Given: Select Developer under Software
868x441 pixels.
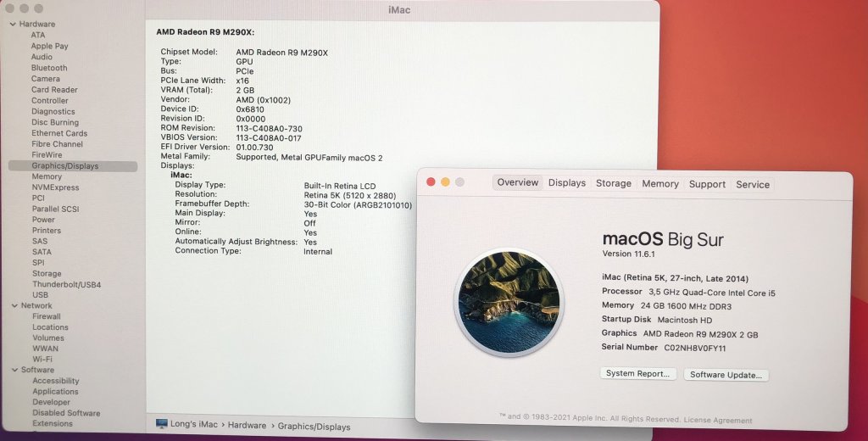Looking at the screenshot, I should coord(52,402).
